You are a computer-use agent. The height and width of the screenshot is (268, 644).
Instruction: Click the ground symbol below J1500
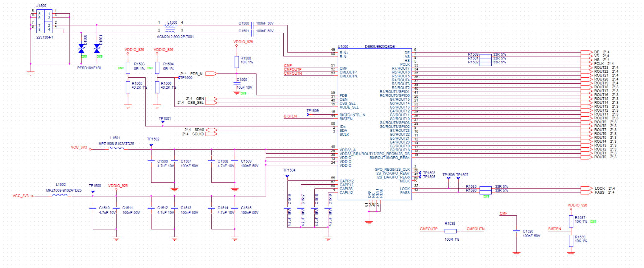coord(30,73)
